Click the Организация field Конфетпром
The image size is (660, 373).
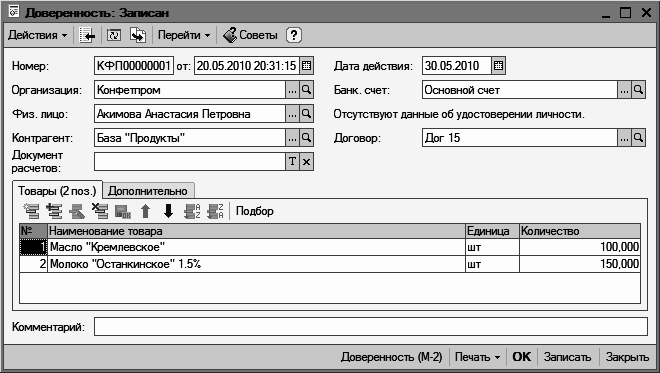[x=190, y=90]
